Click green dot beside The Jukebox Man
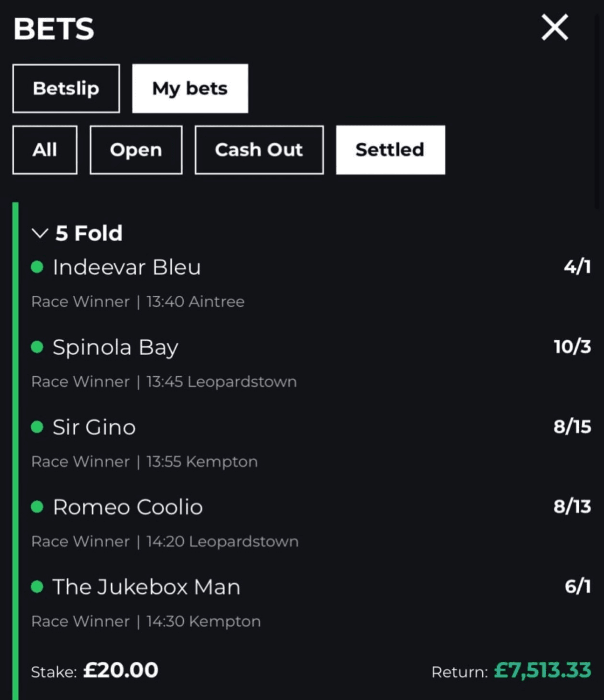The image size is (604, 700). tap(37, 587)
